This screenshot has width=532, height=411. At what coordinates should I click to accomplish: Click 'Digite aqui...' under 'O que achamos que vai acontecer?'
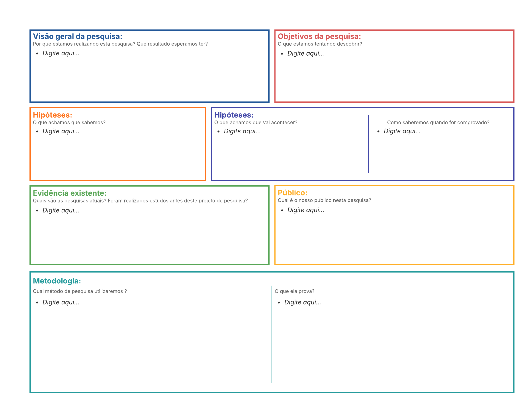242,131
